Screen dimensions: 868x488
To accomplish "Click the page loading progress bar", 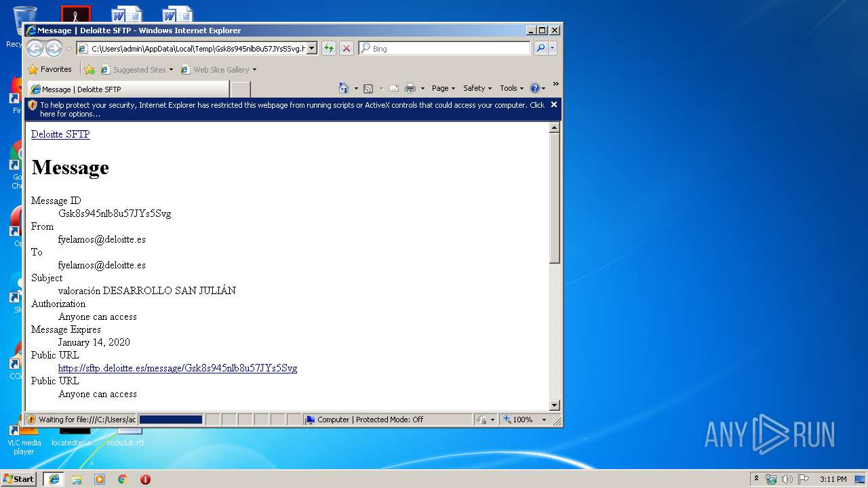I will (x=171, y=420).
